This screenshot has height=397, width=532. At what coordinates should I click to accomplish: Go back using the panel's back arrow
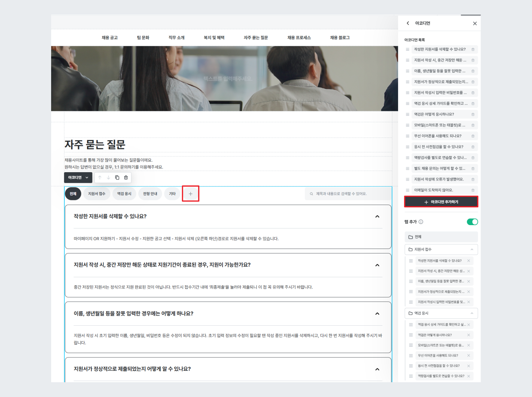[x=408, y=23]
